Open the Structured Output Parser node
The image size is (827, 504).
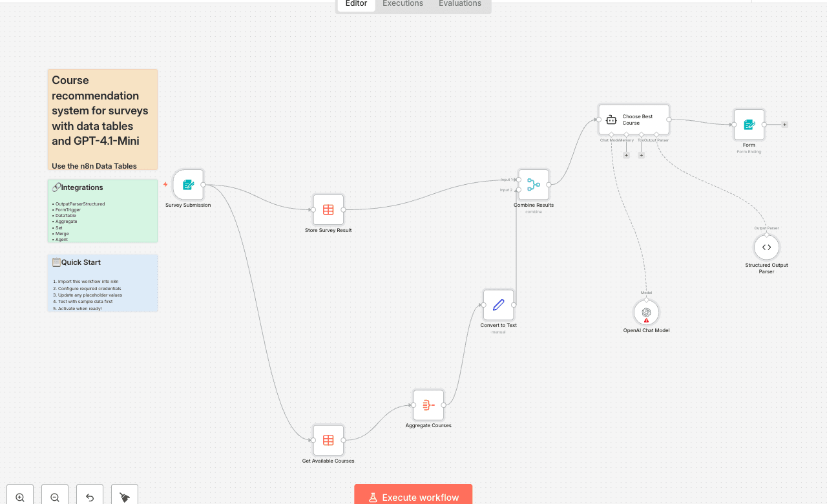coord(766,247)
